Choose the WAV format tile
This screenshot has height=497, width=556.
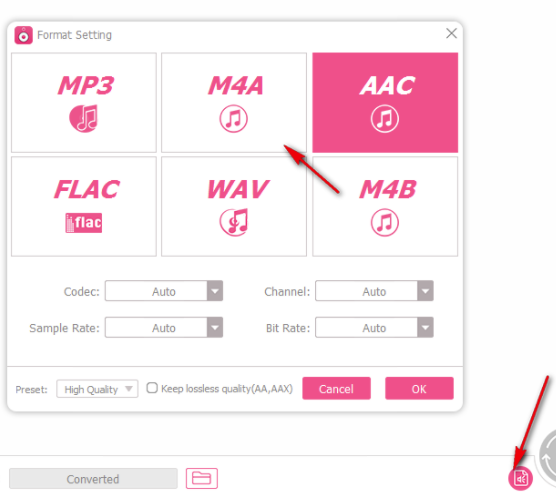click(234, 206)
